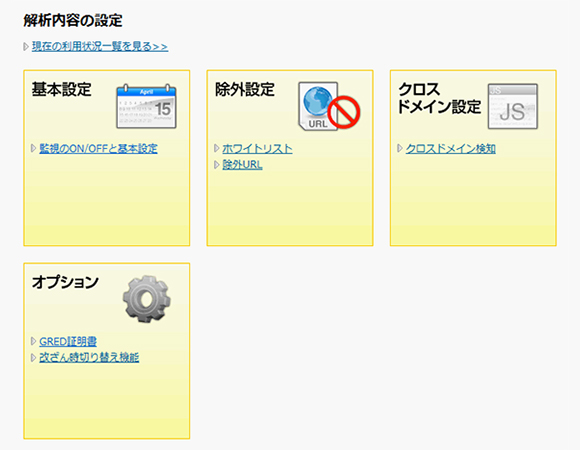Open the 除外URL link
This screenshot has width=580, height=450.
242,165
